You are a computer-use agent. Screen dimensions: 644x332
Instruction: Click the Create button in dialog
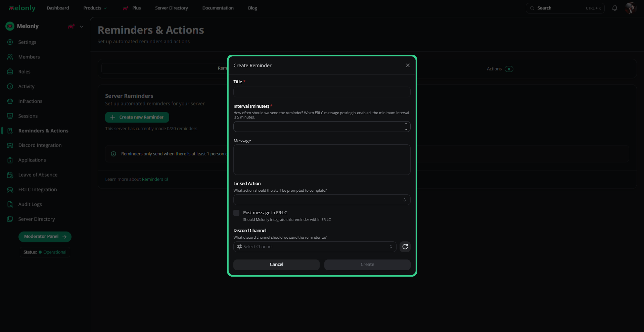click(367, 265)
